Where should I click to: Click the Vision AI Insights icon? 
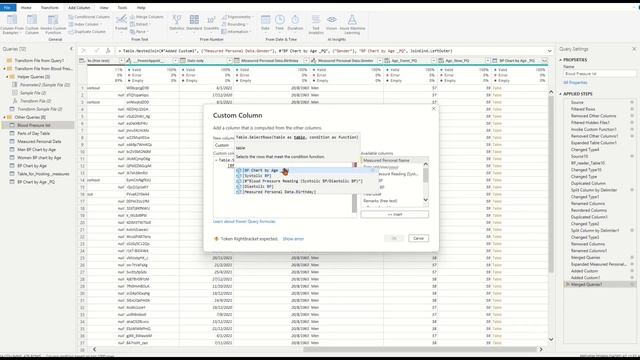pyautogui.click(x=332, y=22)
